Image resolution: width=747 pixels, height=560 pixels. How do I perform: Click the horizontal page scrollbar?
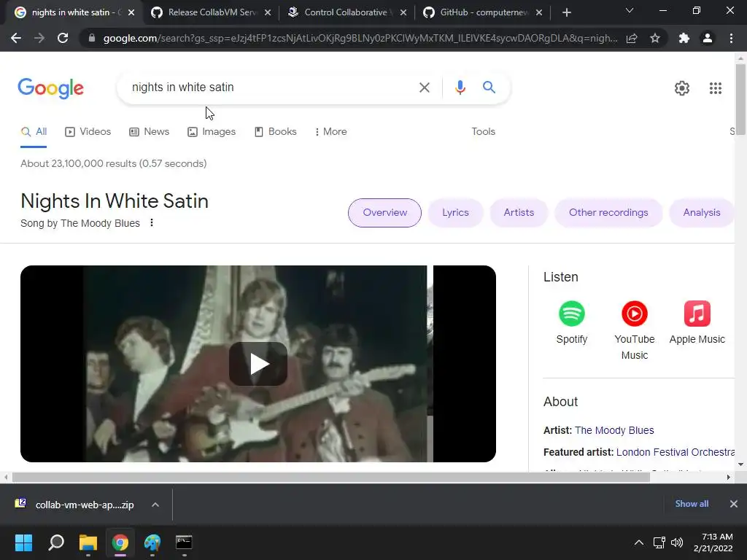tap(331, 477)
